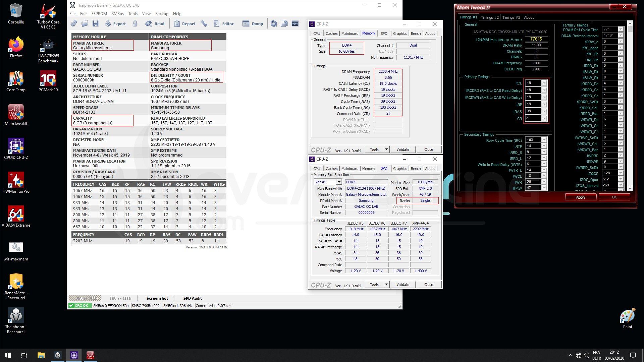644x362 pixels.
Task: Expand CR command rate dropdown
Action: (544, 118)
